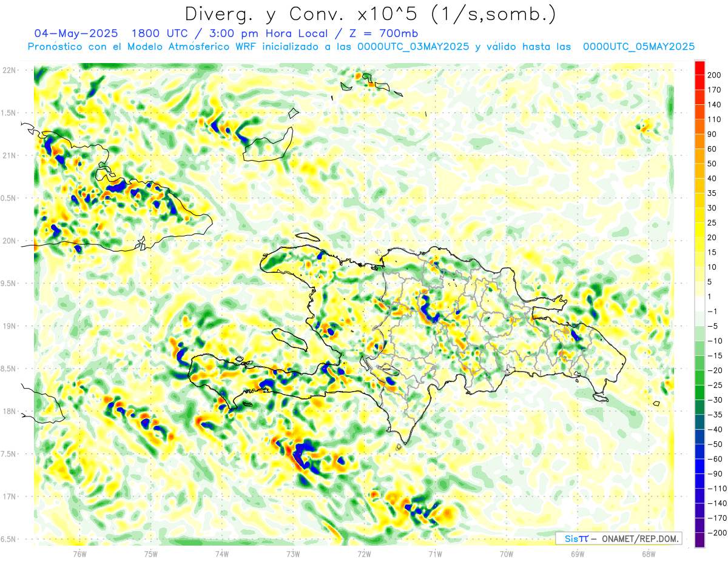Click the bottom purple swatch of the color scale
Viewport: 728px width, 562px height.
[x=699, y=540]
